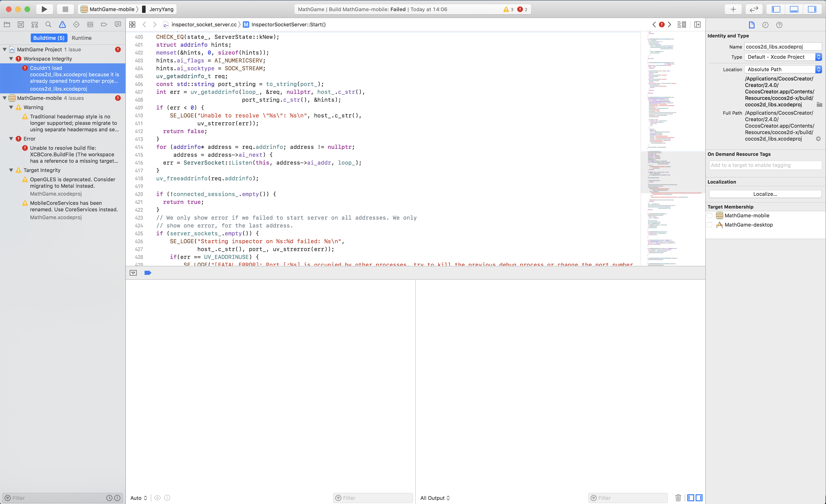Toggle the bottom debug area panel

click(794, 9)
